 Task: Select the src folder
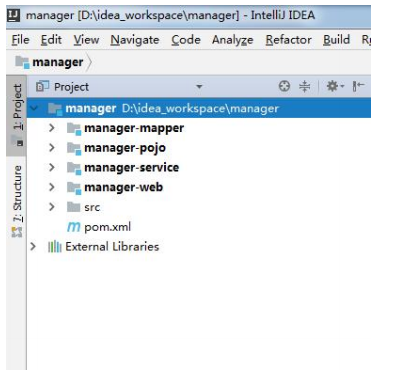point(92,207)
